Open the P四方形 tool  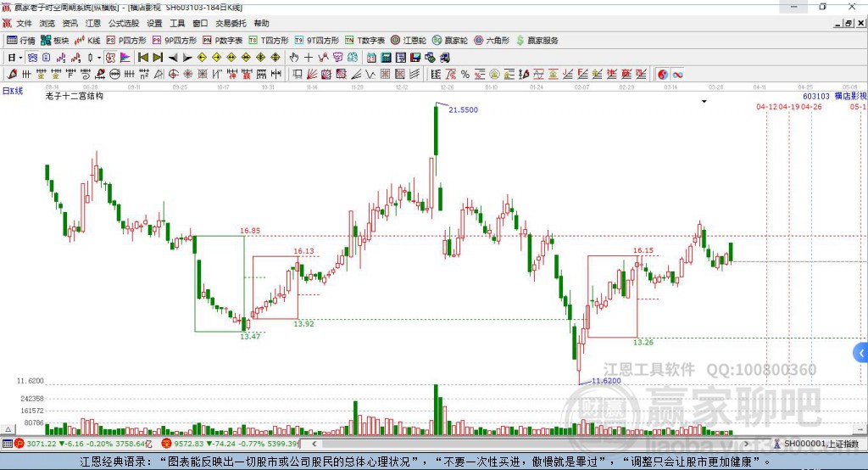pyautogui.click(x=126, y=41)
